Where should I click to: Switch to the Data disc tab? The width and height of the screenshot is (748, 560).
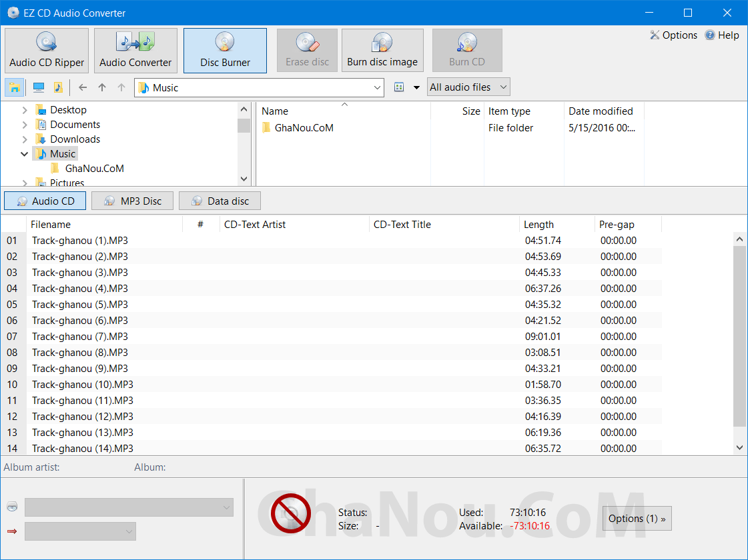[x=220, y=201]
